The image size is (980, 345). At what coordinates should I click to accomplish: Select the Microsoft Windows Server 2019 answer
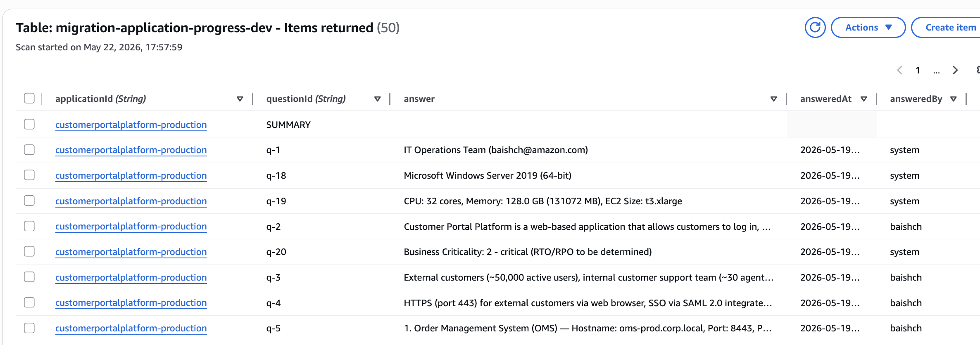click(488, 175)
